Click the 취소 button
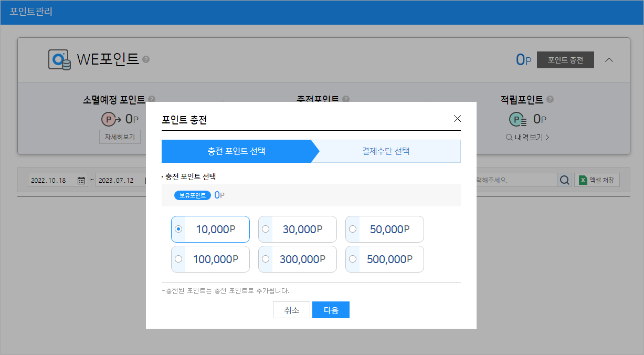The height and width of the screenshot is (355, 644). click(291, 310)
